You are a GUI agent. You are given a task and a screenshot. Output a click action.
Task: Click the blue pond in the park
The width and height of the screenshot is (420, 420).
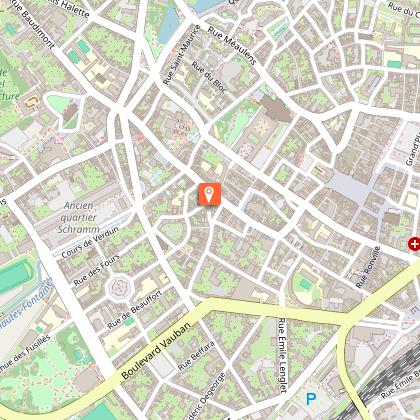coord(170,25)
